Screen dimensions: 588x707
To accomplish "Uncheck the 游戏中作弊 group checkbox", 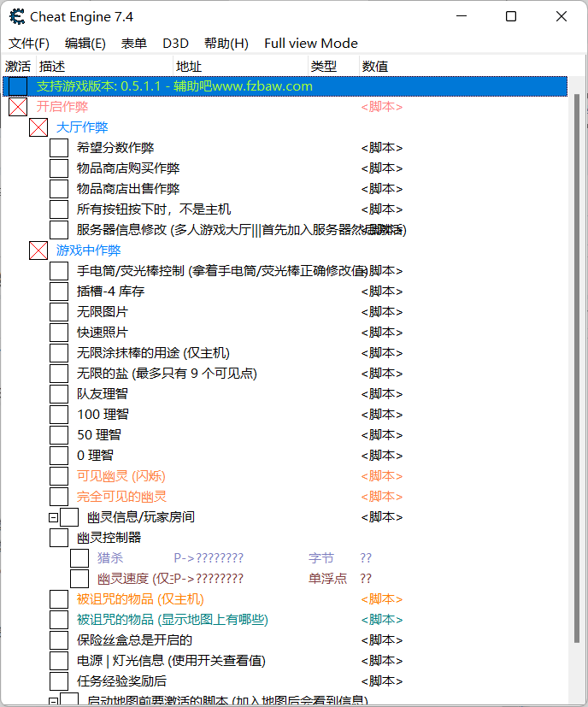I will 38,250.
